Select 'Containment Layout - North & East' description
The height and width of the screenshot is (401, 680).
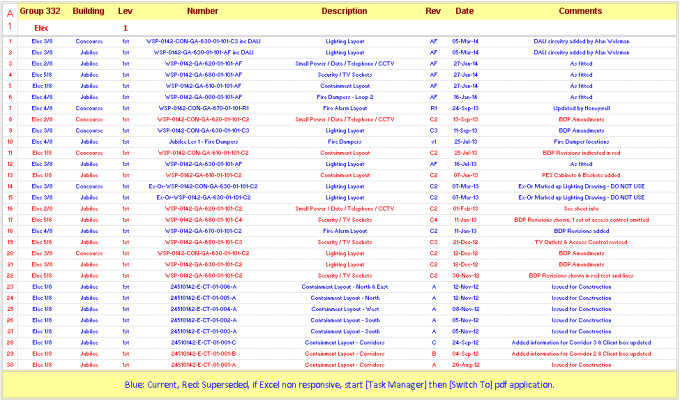click(345, 287)
